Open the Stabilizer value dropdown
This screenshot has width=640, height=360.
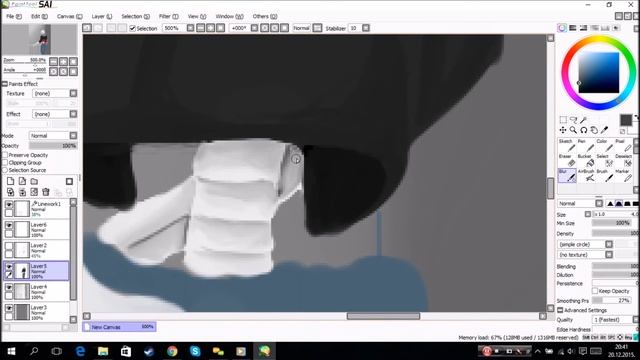click(366, 28)
